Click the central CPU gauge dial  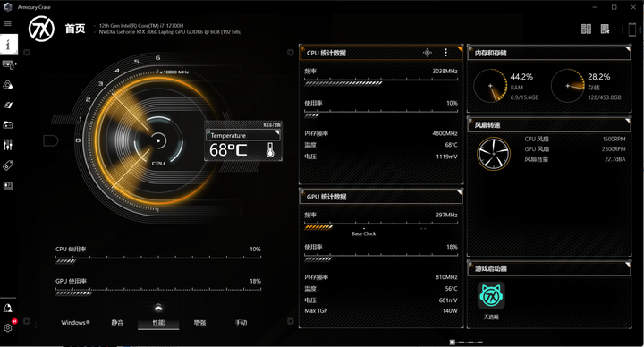coord(158,140)
